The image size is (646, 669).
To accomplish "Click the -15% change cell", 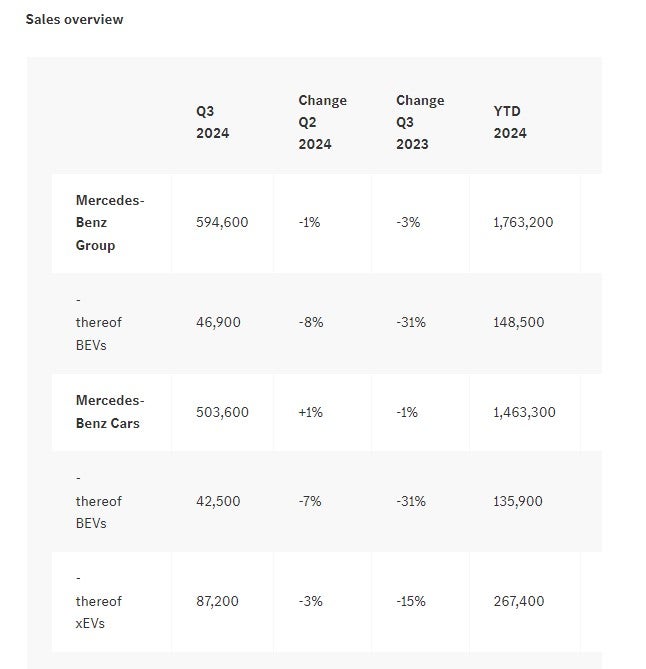I will coord(411,601).
